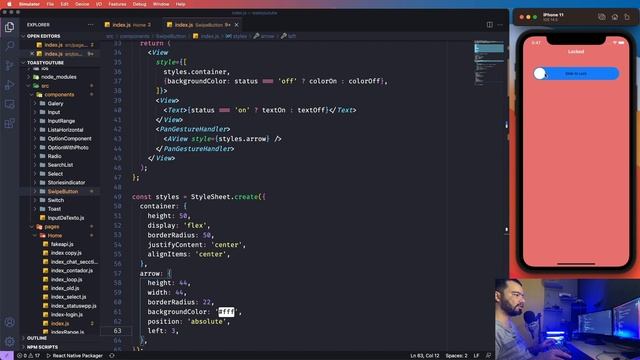Collapse the components folder
Viewport: 640px width, 360px height.
click(x=59, y=95)
